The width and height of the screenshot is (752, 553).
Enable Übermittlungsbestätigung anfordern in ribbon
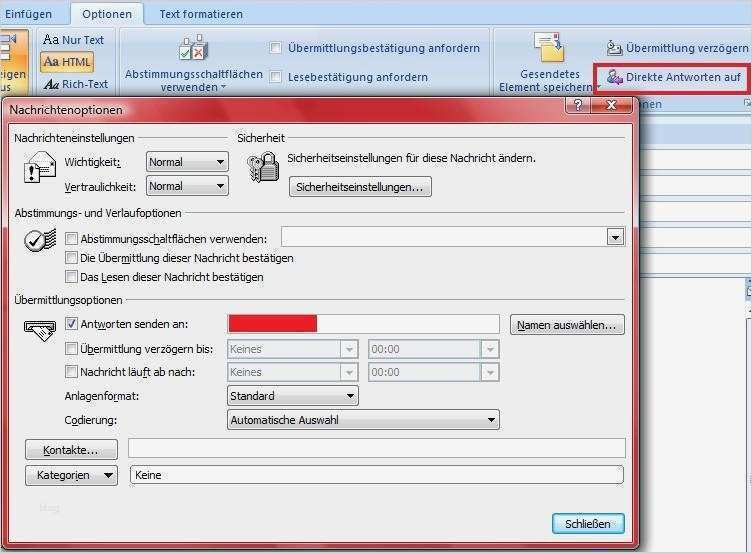click(275, 48)
